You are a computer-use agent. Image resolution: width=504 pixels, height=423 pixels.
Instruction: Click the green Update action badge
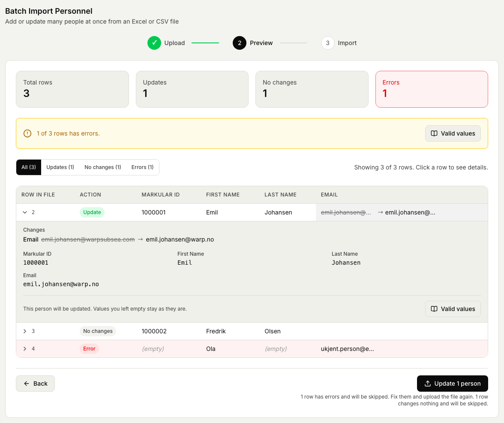click(92, 212)
